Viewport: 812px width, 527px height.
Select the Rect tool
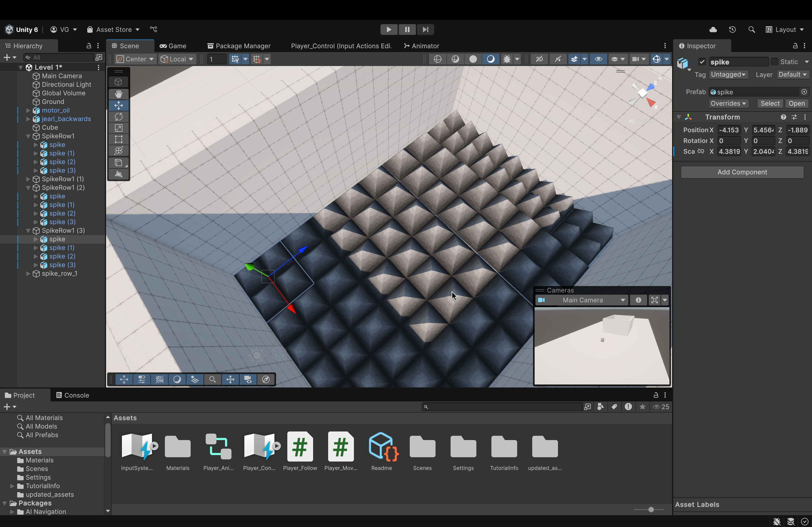(x=118, y=139)
